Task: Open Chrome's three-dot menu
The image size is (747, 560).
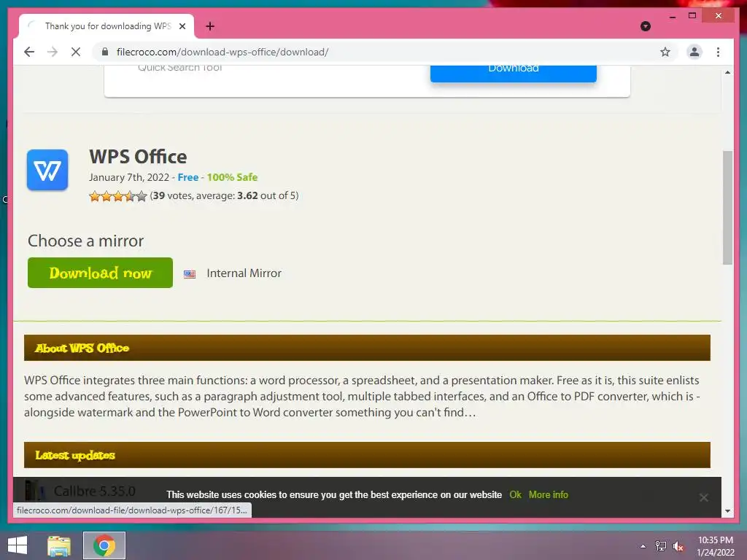Action: [718, 52]
